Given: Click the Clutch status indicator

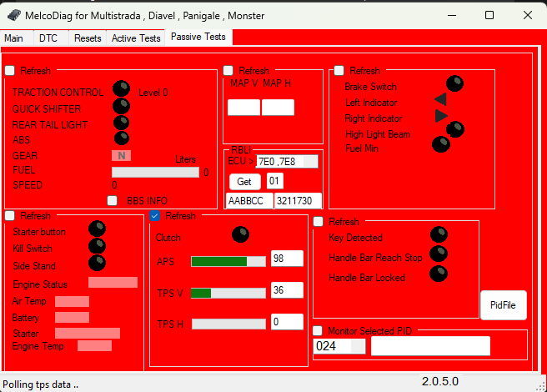Looking at the screenshot, I should point(240,235).
